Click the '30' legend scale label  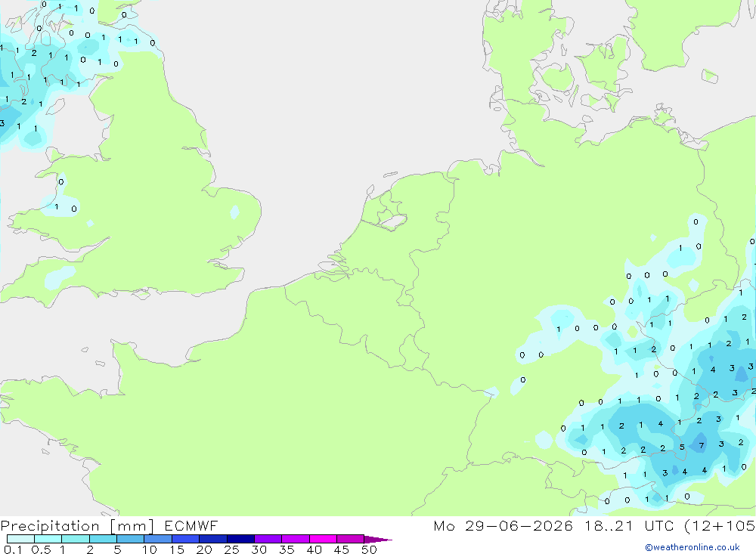coord(259,549)
